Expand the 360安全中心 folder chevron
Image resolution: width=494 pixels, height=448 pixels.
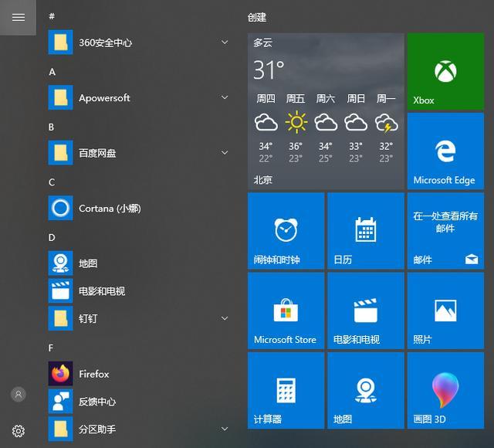(x=225, y=42)
